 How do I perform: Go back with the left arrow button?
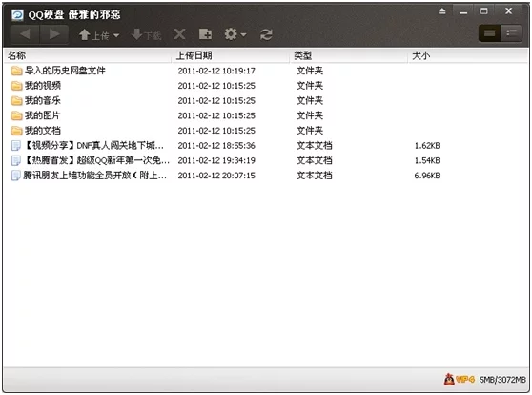[x=26, y=34]
